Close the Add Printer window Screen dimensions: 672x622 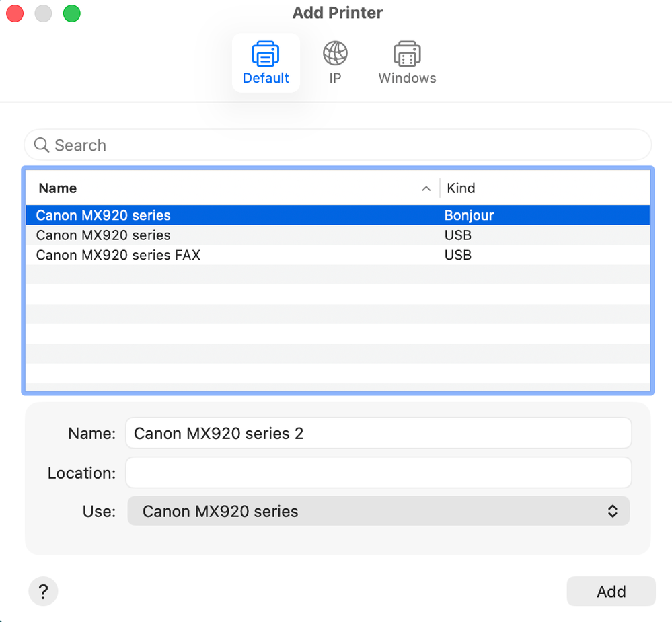tap(15, 13)
